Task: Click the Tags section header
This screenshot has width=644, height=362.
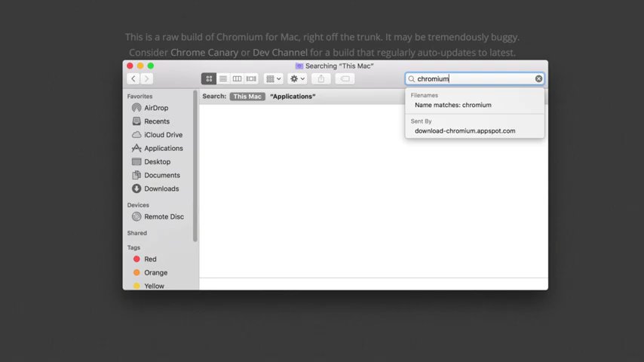Action: point(133,247)
